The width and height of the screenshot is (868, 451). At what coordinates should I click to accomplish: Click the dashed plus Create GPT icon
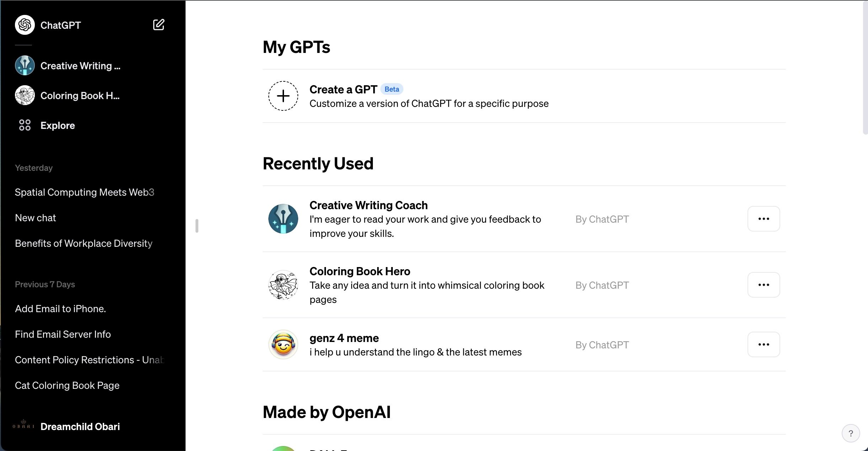click(x=283, y=96)
